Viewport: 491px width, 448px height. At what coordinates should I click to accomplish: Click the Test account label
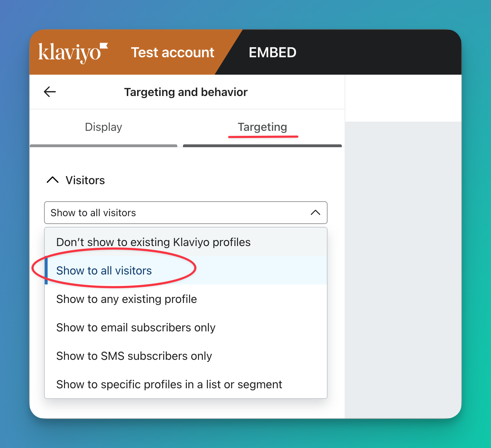(x=173, y=53)
